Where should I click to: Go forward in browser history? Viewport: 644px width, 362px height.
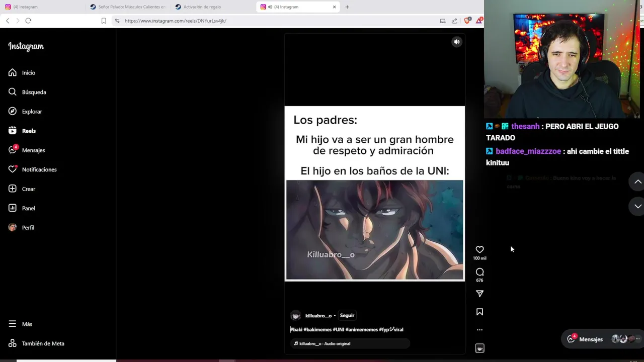tap(18, 21)
